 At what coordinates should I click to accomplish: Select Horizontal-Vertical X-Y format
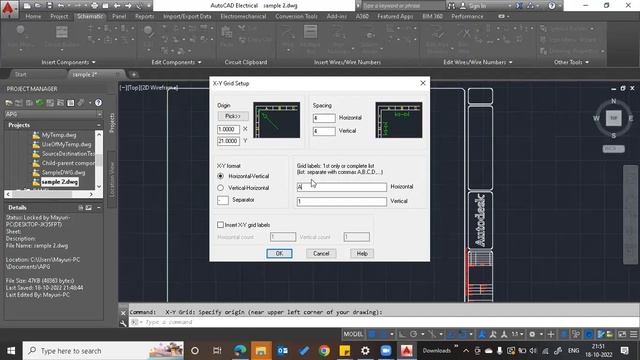(221, 176)
